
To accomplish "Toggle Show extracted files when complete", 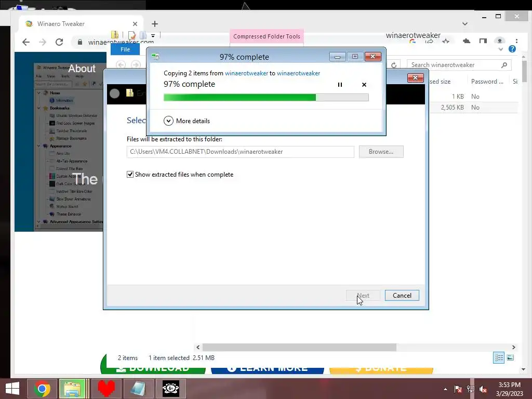I will [130, 175].
